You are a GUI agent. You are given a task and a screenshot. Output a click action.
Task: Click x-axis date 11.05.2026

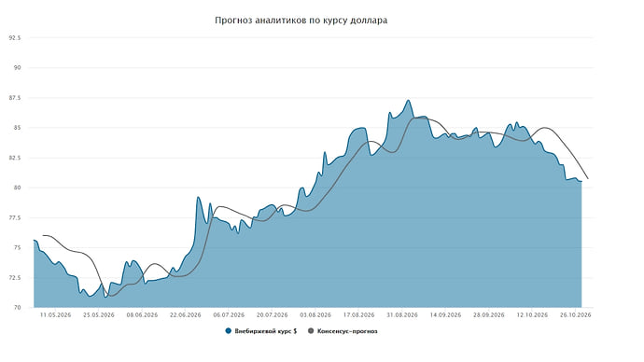(55, 315)
